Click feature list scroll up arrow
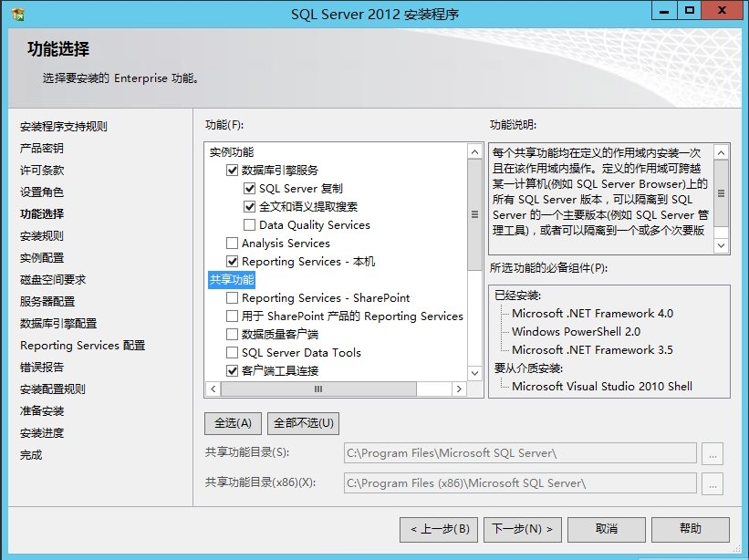 (474, 151)
